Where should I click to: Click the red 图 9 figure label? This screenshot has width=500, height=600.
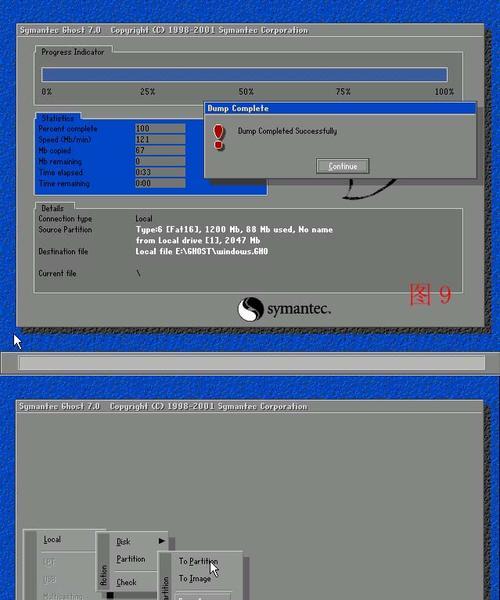[430, 294]
